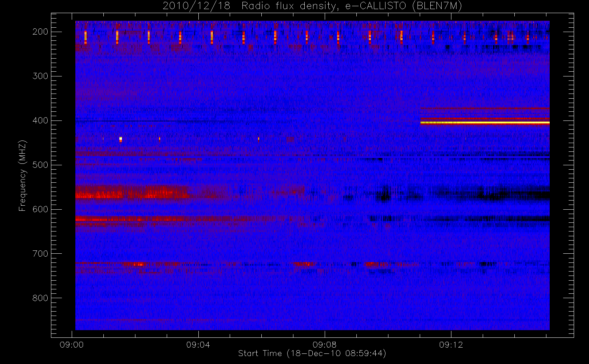Click the 09:00 time tick label
The image size is (589, 364).
coord(72,345)
